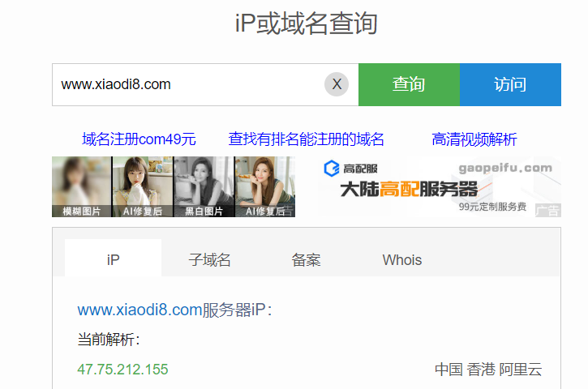Open the 高清视频解析 link
Viewport: 588px width, 389px height.
pos(474,139)
